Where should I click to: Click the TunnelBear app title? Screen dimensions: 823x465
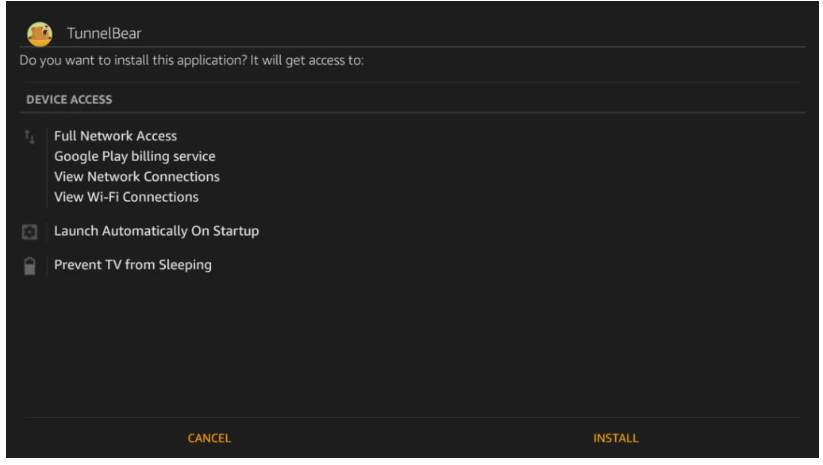(104, 34)
